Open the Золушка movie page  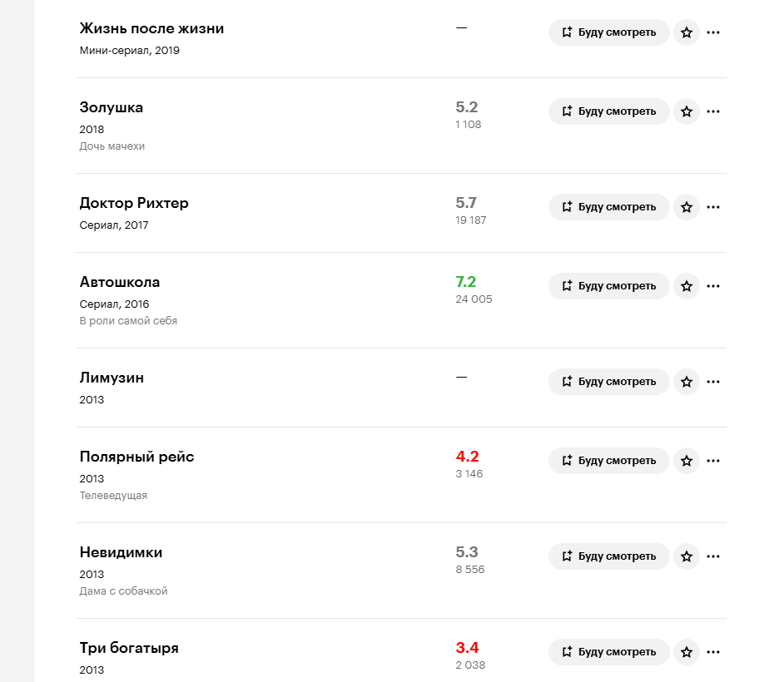pos(111,107)
